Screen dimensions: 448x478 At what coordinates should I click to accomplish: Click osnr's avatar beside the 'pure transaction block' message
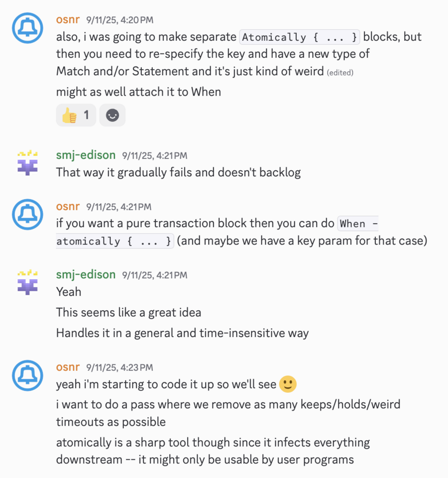click(28, 214)
